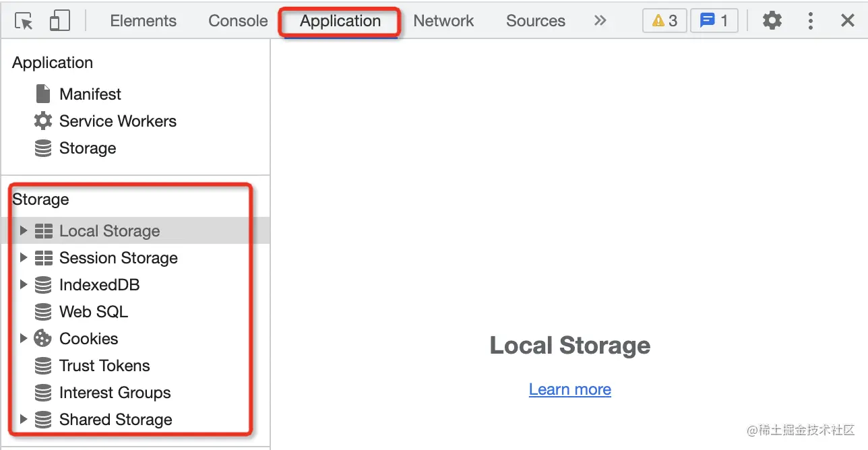Open the 3 warnings badge

(664, 21)
